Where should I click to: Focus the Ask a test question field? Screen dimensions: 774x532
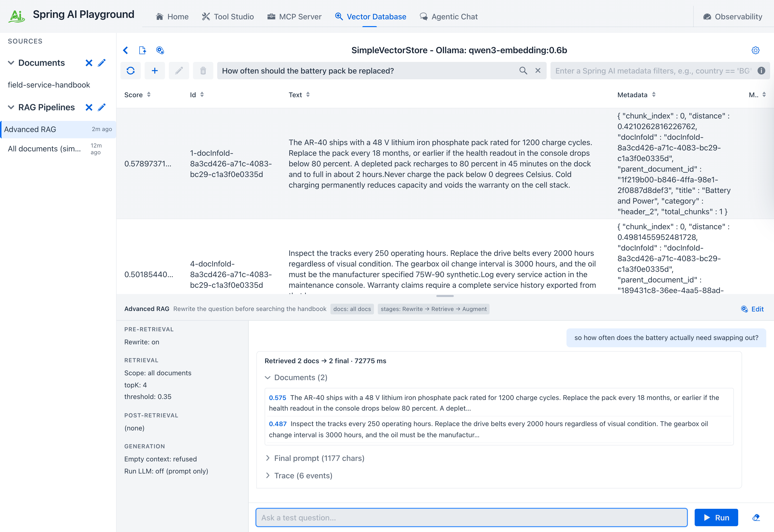point(471,517)
